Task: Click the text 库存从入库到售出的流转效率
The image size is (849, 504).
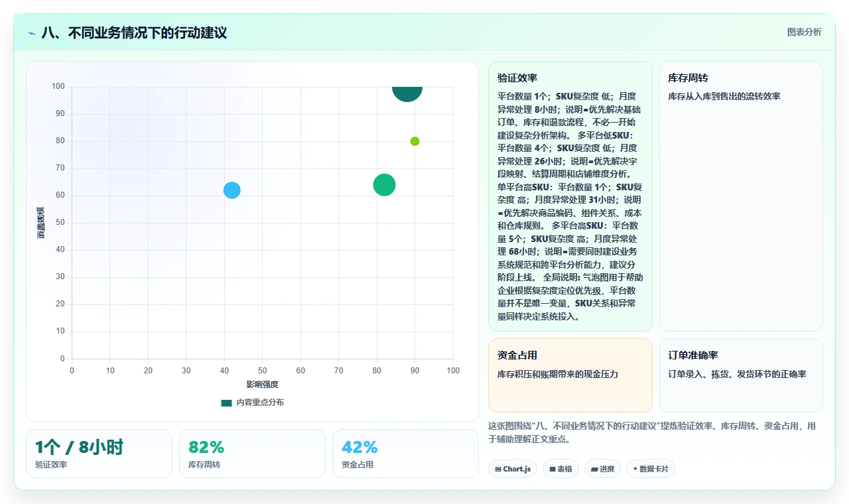Action: (724, 96)
